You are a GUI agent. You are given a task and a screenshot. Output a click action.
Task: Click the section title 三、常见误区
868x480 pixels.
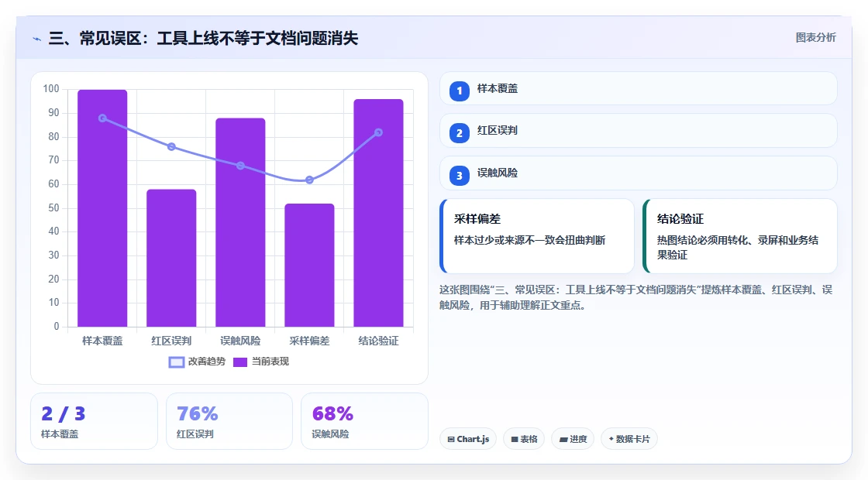(203, 38)
